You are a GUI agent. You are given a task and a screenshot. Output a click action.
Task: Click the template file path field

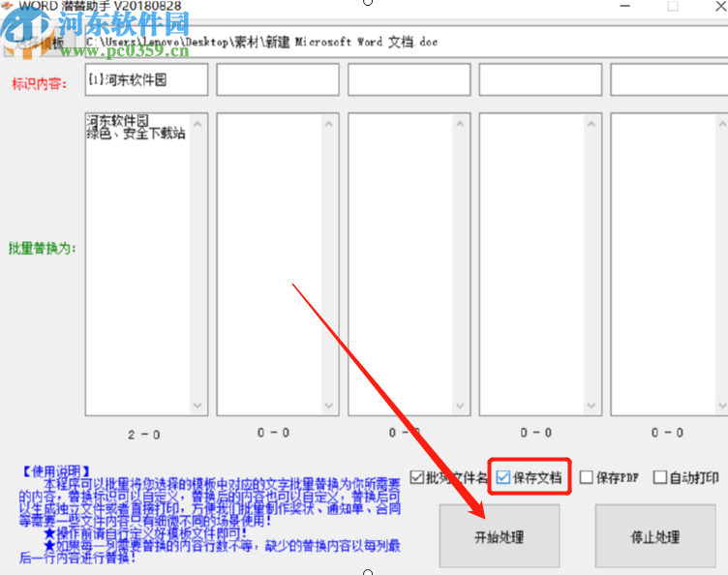tap(405, 43)
